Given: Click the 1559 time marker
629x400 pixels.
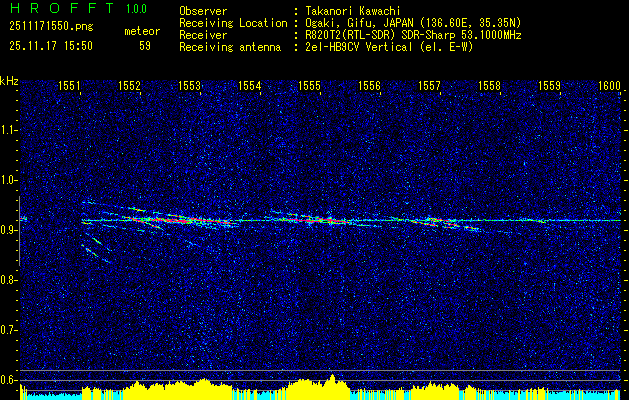Looking at the screenshot, I should coord(549,85).
